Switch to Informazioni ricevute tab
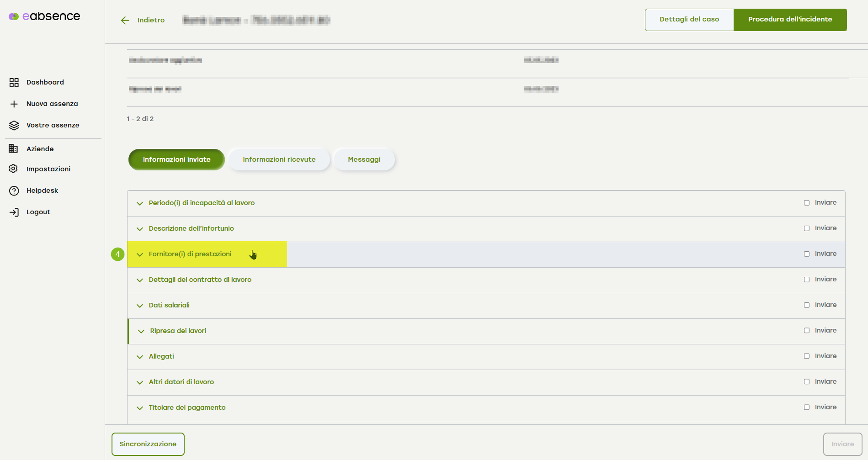 [x=279, y=159]
